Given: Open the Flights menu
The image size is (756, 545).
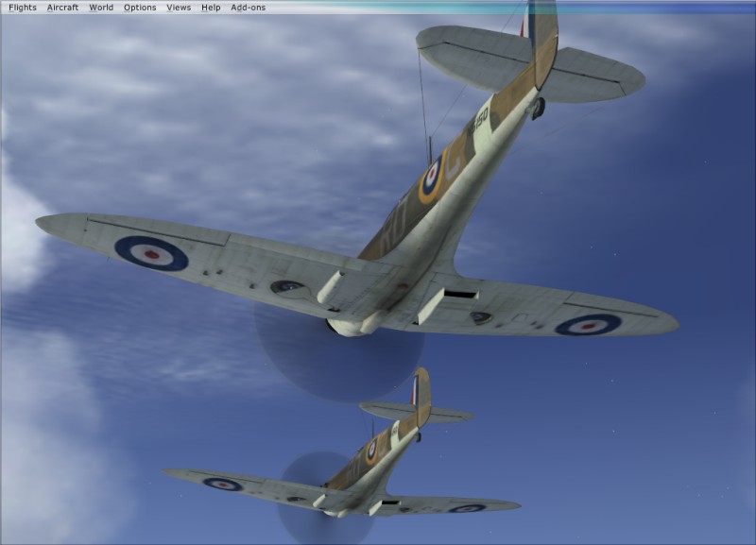Looking at the screenshot, I should click(x=23, y=8).
